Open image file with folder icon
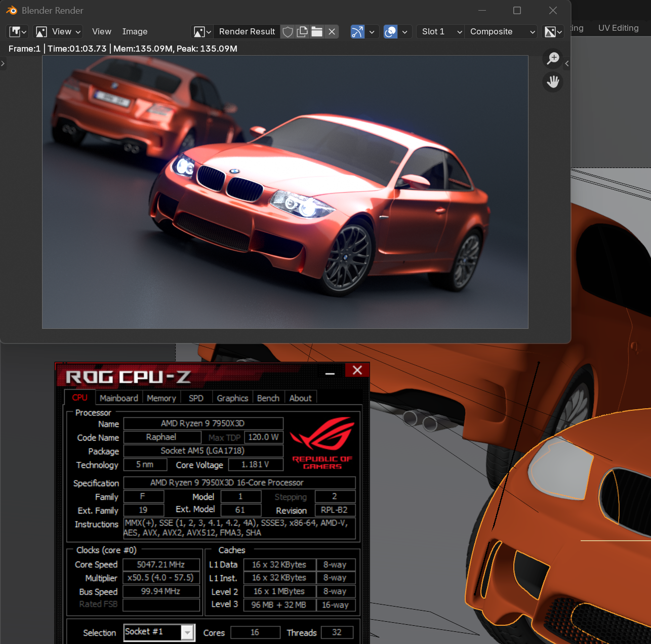Image resolution: width=651 pixels, height=644 pixels. [x=317, y=31]
